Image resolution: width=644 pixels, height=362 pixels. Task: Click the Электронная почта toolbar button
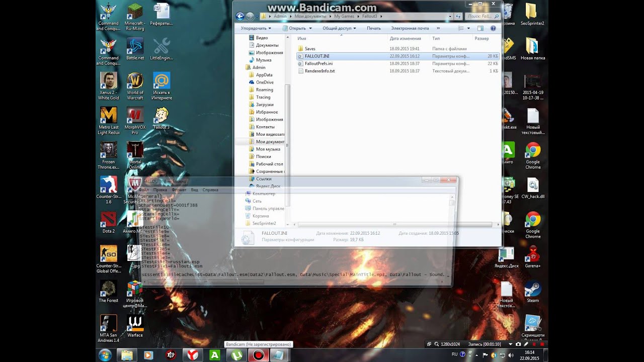[x=410, y=28]
